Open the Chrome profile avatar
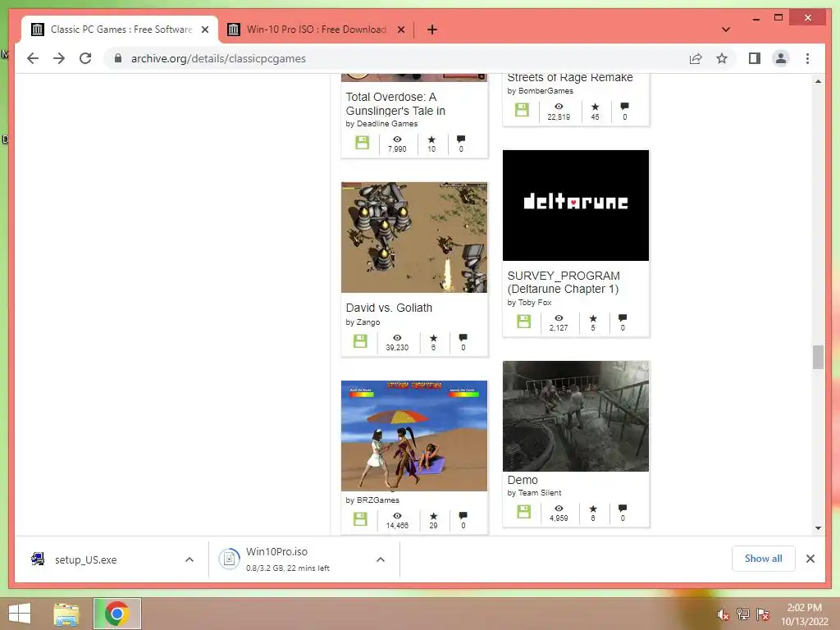Viewport: 840px width, 630px height. click(x=781, y=58)
